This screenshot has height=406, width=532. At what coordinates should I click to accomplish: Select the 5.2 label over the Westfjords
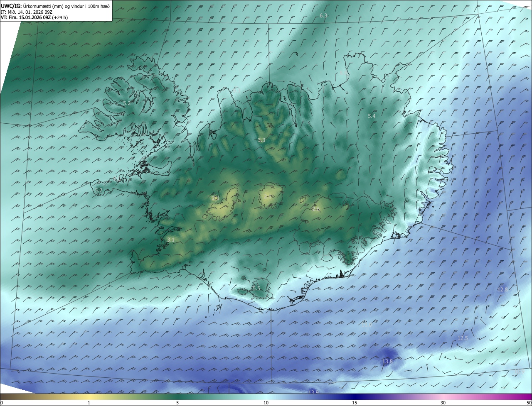pyautogui.click(x=127, y=103)
